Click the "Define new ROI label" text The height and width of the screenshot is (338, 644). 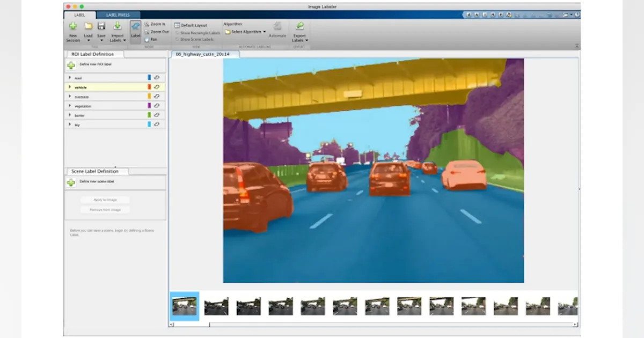tap(96, 64)
